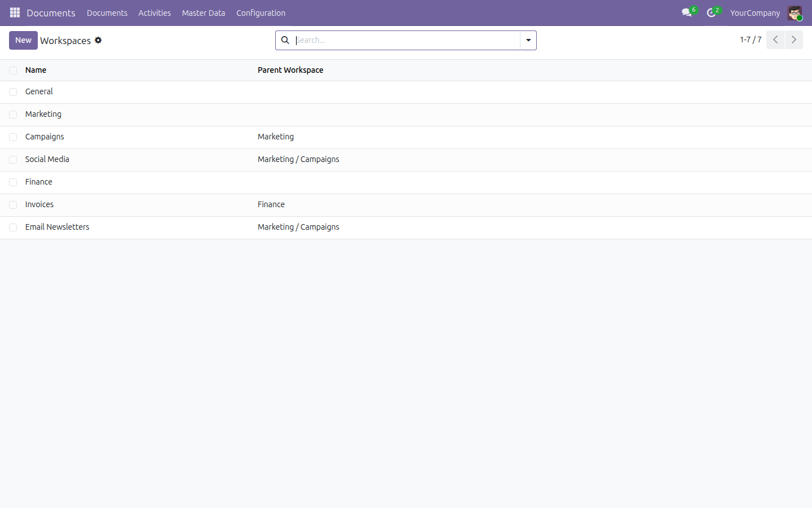Open the YourCompany company switcher
812x508 pixels.
[x=755, y=13]
